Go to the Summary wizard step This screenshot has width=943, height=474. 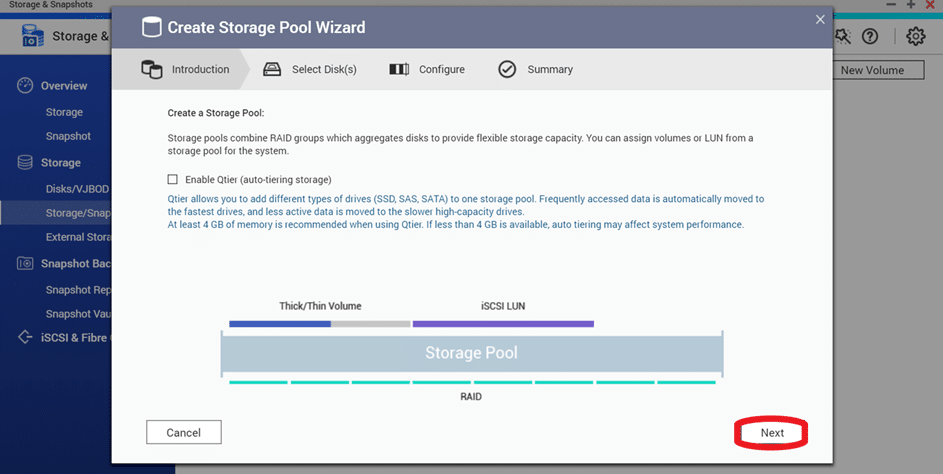535,69
